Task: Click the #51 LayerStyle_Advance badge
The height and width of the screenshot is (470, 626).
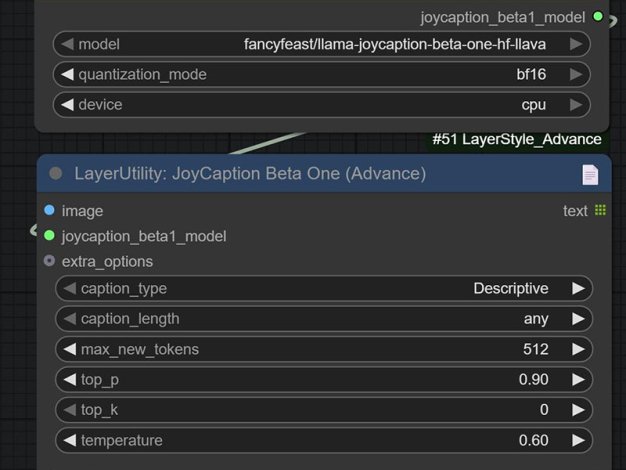Action: [517, 139]
